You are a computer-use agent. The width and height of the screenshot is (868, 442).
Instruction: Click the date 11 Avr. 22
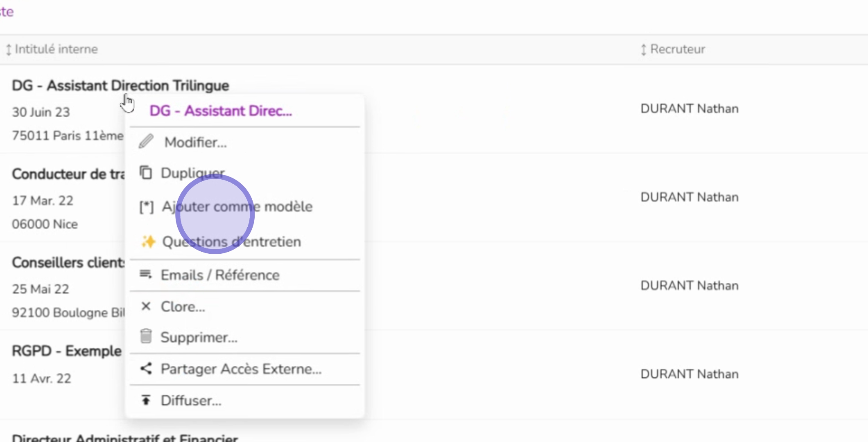pos(41,378)
